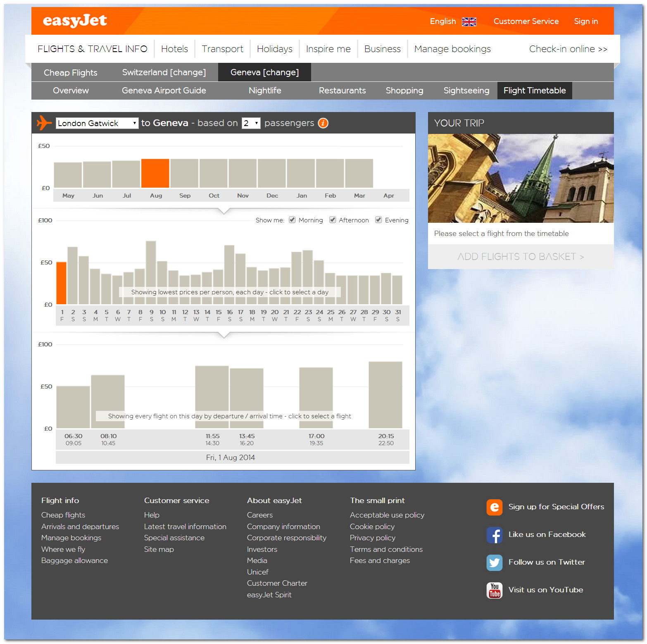Open Latest travel information link

tap(185, 527)
